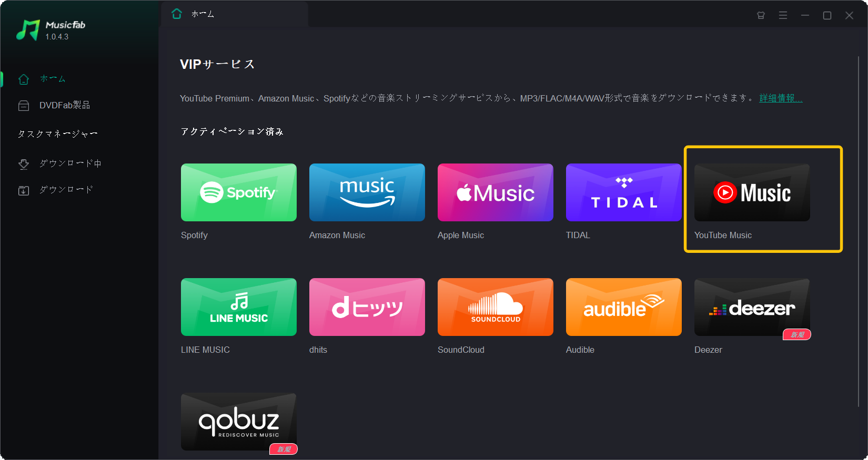Viewport: 868px width, 460px height.
Task: Open the Apple Music service
Action: click(495, 192)
